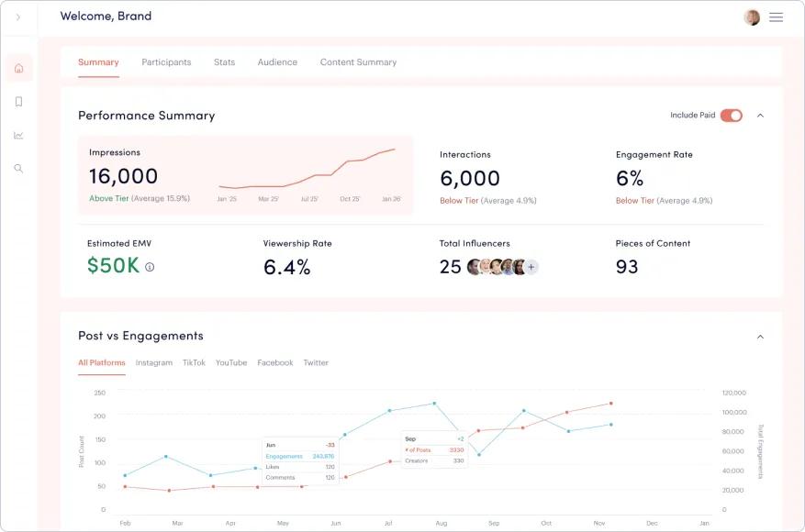Open the Content Summary tab
This screenshot has height=532, width=805.
click(x=358, y=62)
